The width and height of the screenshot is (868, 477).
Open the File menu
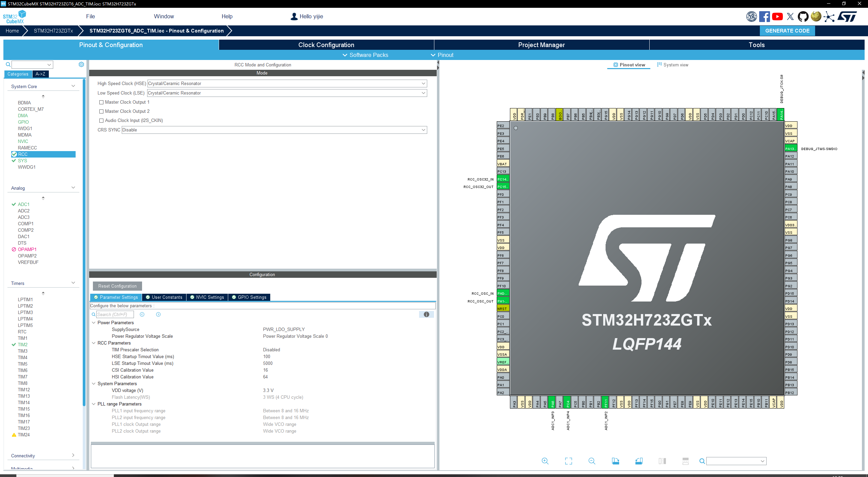(90, 16)
